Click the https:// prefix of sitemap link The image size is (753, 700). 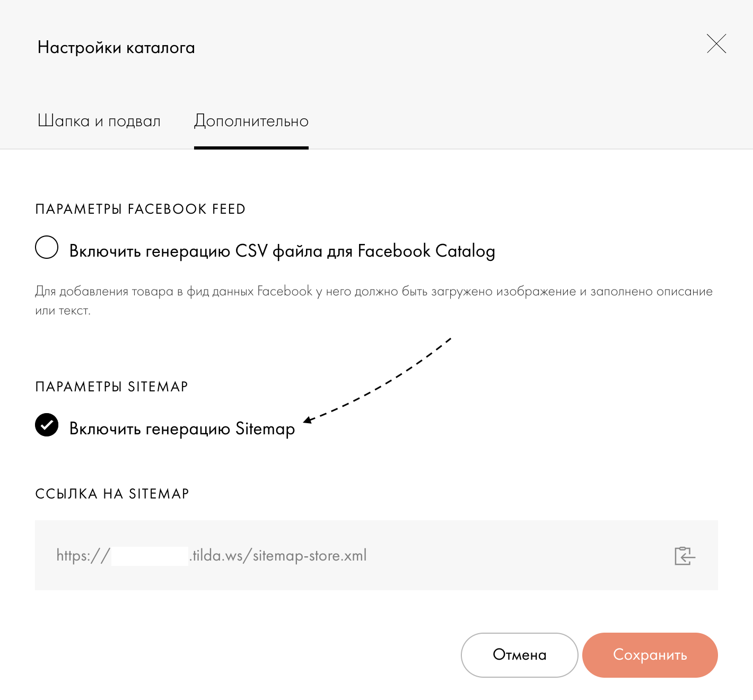coord(83,556)
